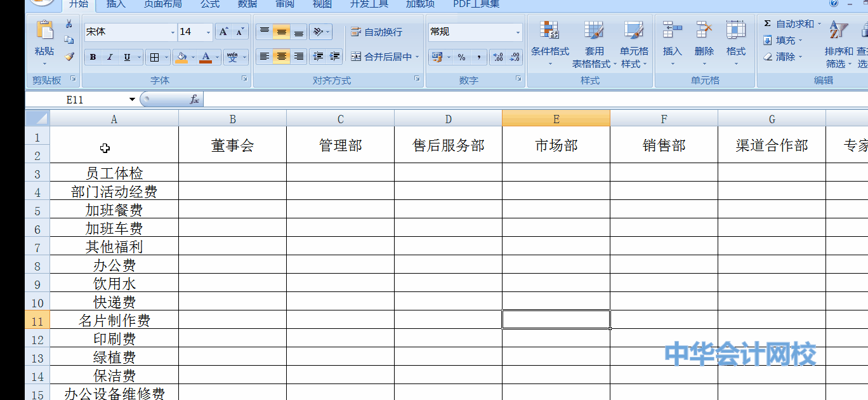Click the decrease indent icon
Viewport: 868px width, 400px height.
coord(319,57)
